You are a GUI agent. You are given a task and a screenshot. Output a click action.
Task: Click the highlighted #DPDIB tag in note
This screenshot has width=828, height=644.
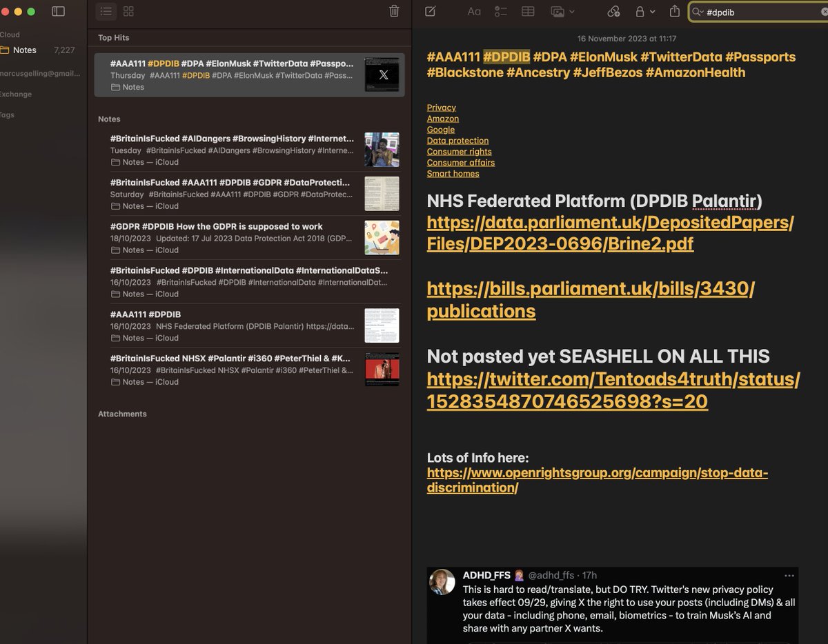506,57
